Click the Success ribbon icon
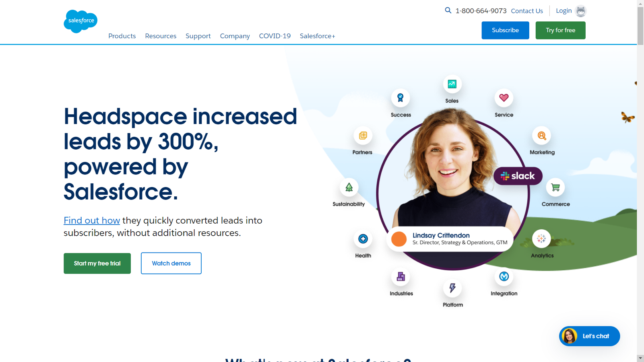The height and width of the screenshot is (362, 644). pos(400,97)
